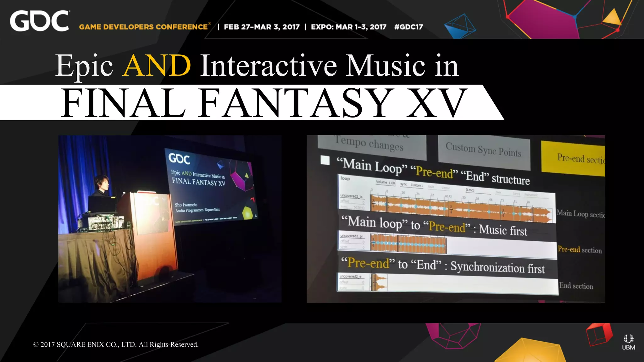This screenshot has width=644, height=362.
Task: Click the "uncovered2_pr" track name
Action: click(352, 236)
